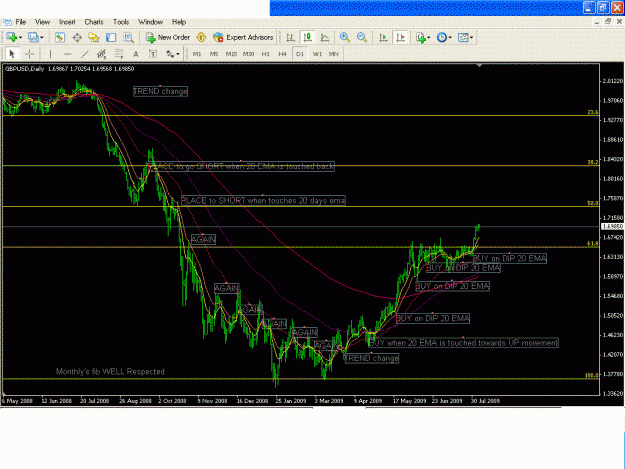Expand the New Chart dropdown arrow
Image resolution: width=625 pixels, height=469 pixels.
pos(20,37)
